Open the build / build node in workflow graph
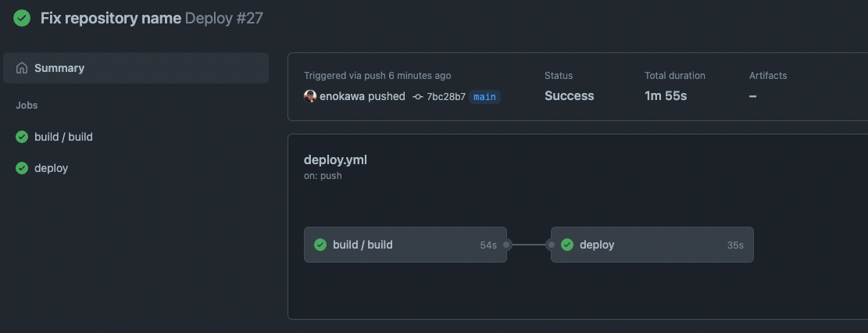This screenshot has width=868, height=333. 405,245
